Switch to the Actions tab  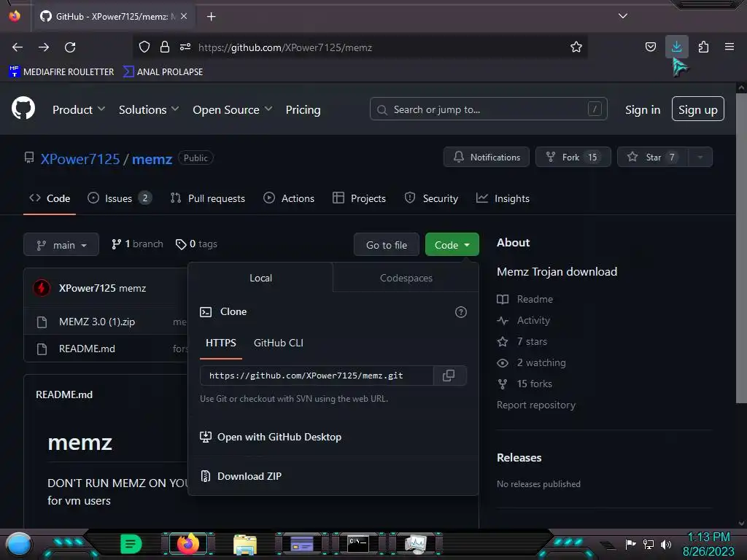(x=289, y=198)
